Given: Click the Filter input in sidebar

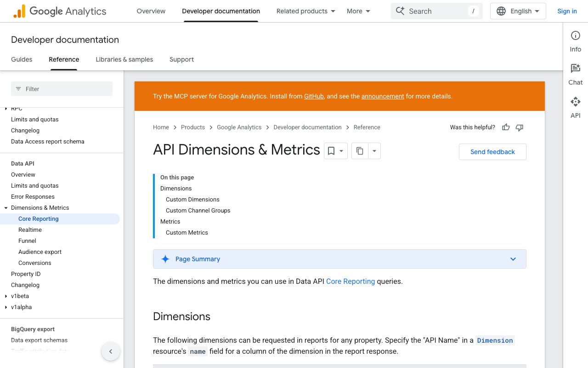Looking at the screenshot, I should tap(62, 89).
